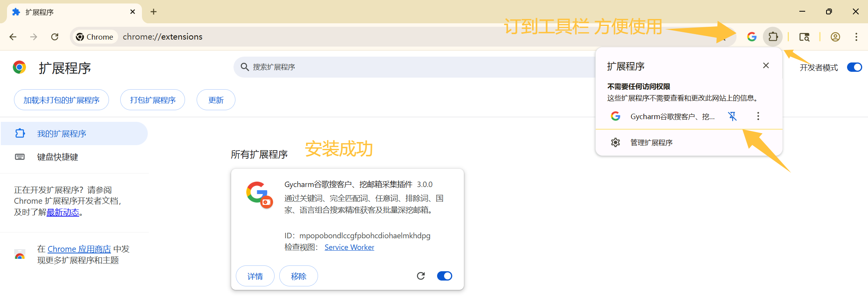Focus the 搜索扩展程序 search field
The image size is (868, 305).
(x=415, y=67)
